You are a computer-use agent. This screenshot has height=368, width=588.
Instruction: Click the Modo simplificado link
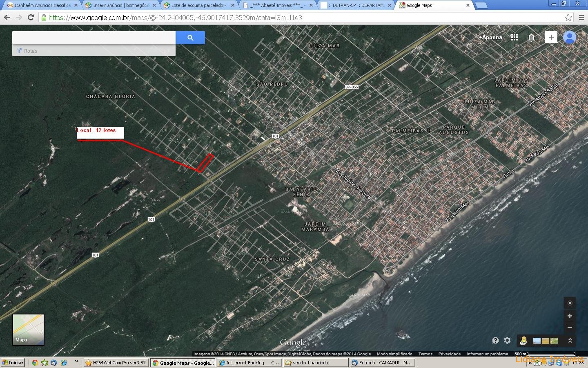394,354
